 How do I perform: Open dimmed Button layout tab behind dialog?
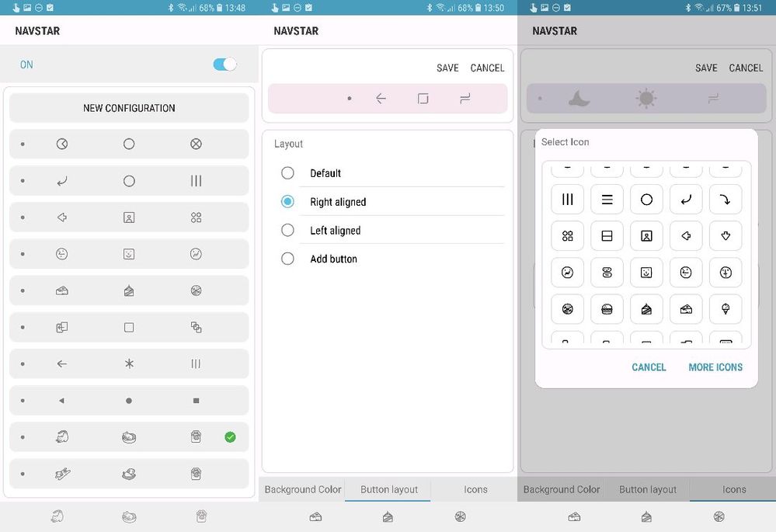coord(647,489)
